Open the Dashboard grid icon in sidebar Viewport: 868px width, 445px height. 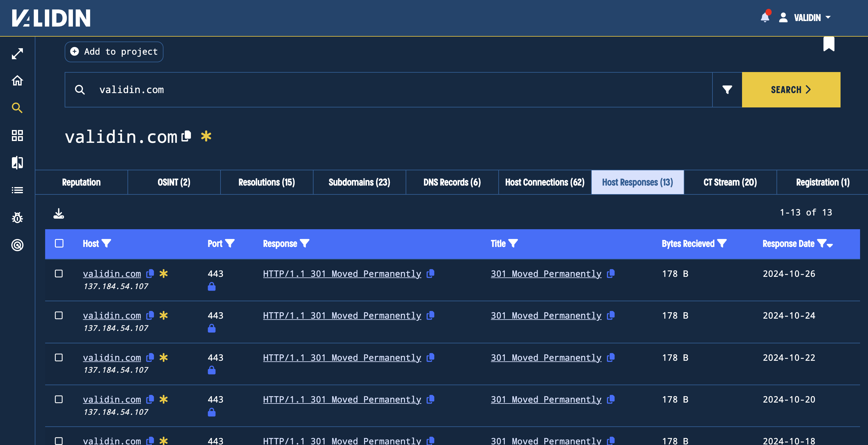[x=17, y=136]
